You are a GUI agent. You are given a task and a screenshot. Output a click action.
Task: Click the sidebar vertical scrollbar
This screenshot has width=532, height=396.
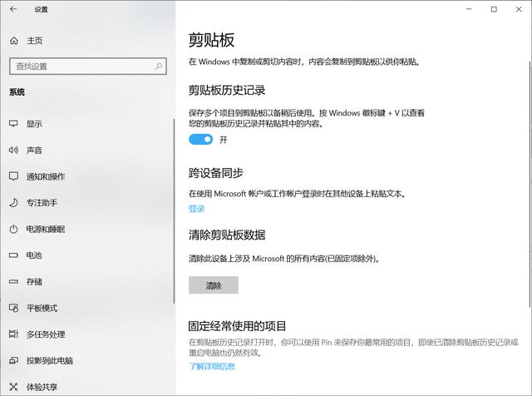point(174,210)
